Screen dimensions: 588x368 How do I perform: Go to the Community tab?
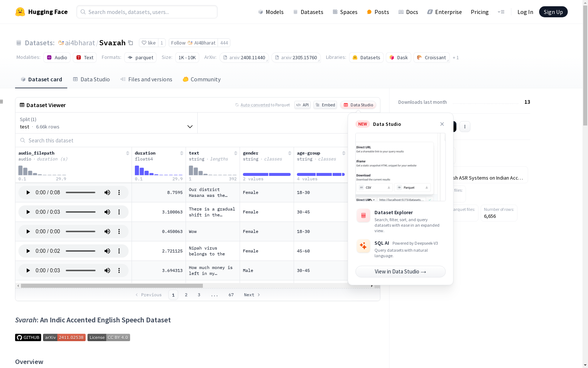click(202, 79)
